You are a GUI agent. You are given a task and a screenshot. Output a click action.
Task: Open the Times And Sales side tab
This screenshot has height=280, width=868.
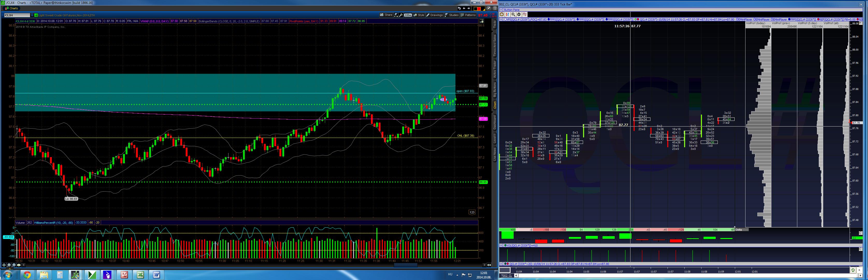(x=495, y=45)
